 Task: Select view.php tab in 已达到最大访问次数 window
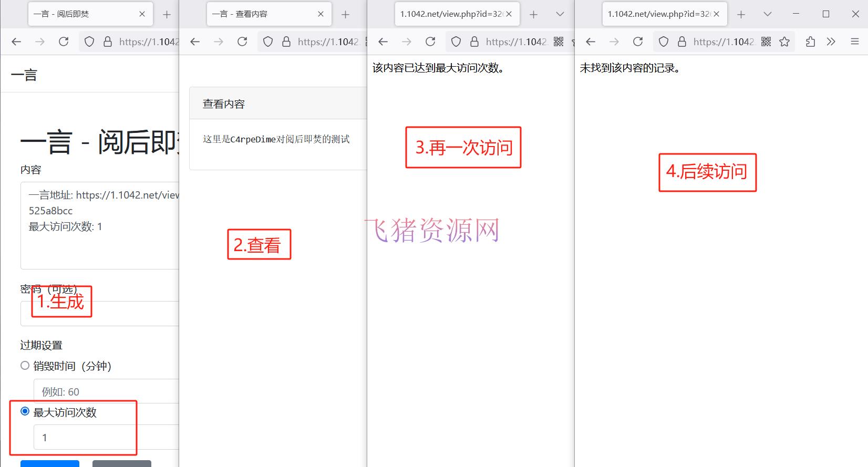(457, 14)
